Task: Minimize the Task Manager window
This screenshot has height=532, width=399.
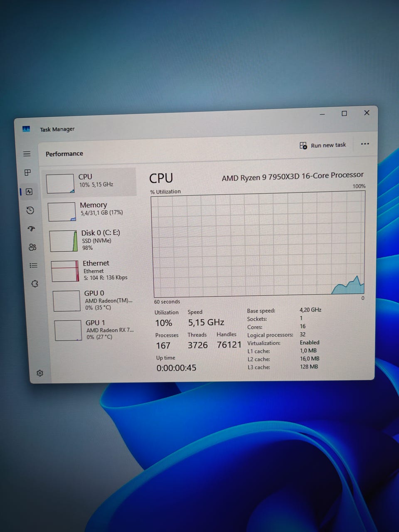Action: coord(323,114)
